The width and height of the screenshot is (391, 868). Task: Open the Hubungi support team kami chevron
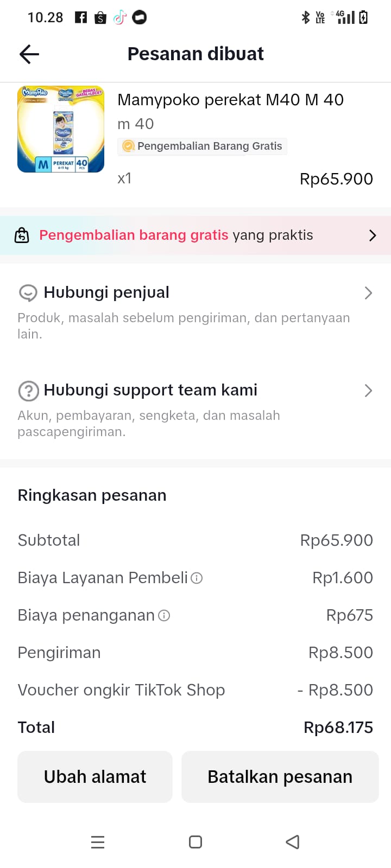click(x=368, y=391)
